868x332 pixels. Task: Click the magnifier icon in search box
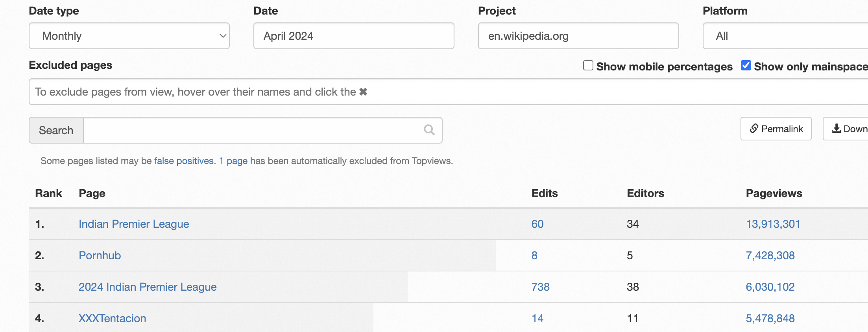point(429,130)
